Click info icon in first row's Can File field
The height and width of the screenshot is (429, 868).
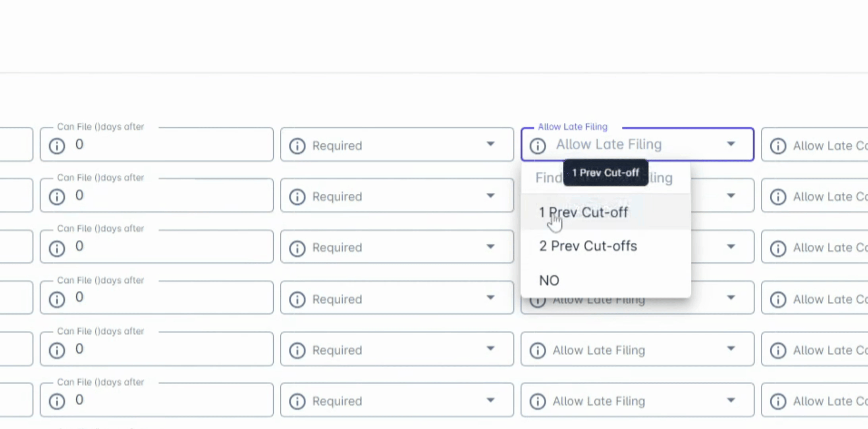coord(57,146)
